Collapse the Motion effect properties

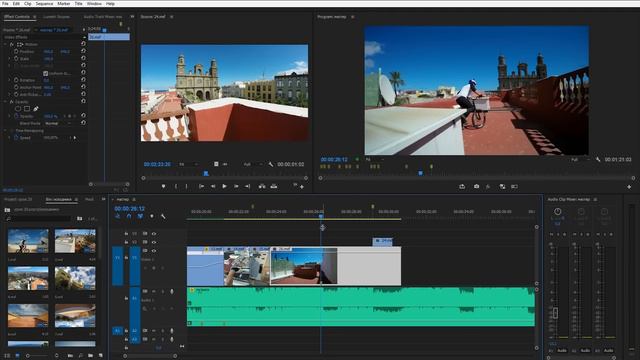[6, 44]
